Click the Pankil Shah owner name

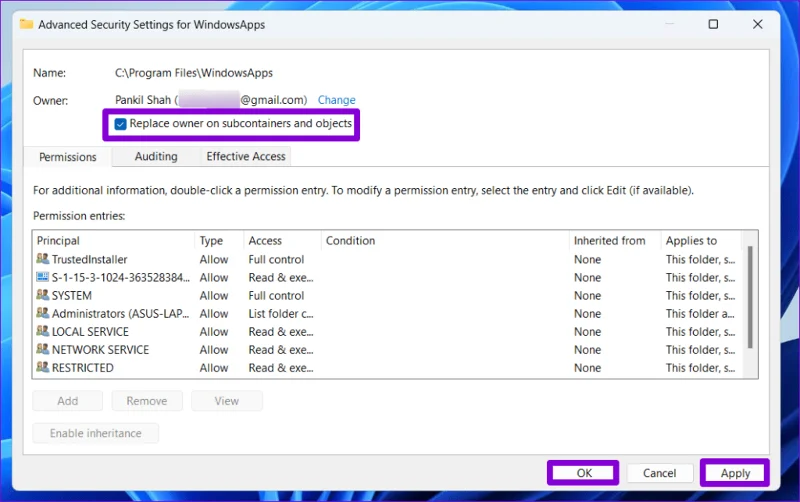[x=143, y=100]
